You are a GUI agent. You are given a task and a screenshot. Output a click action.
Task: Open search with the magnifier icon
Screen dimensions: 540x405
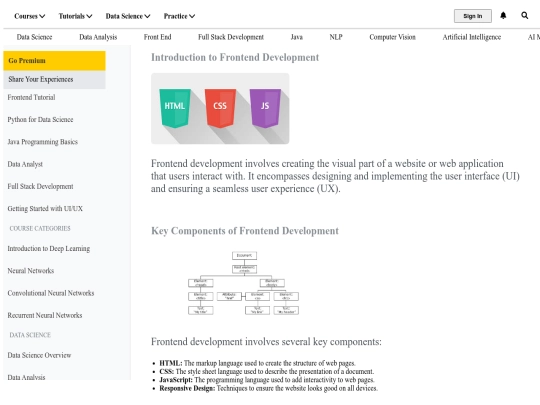tap(525, 15)
